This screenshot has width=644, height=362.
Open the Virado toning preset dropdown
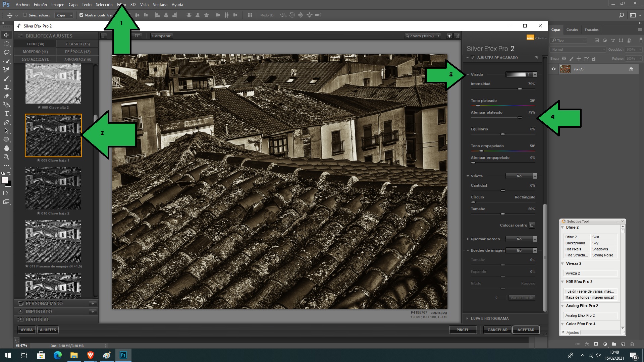535,74
